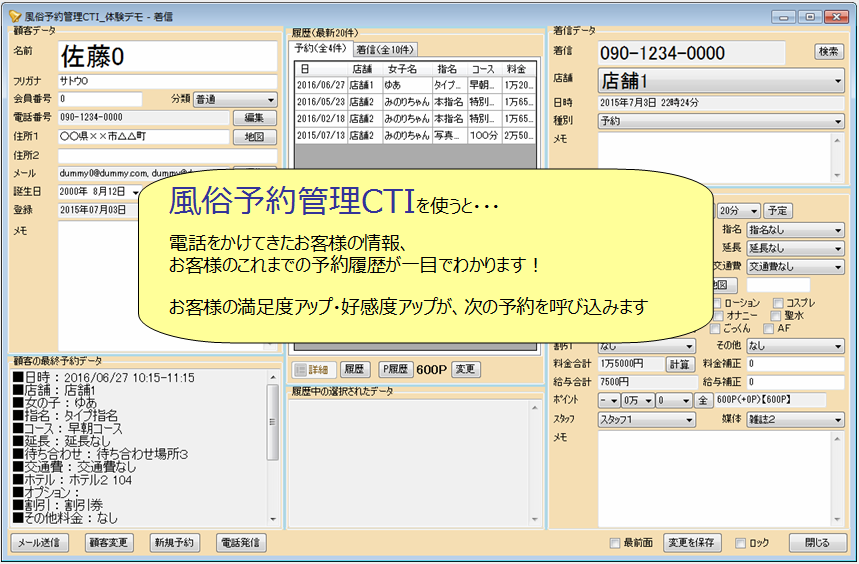859x564 pixels.
Task: Toggle the ロック checkbox
Action: [741, 543]
